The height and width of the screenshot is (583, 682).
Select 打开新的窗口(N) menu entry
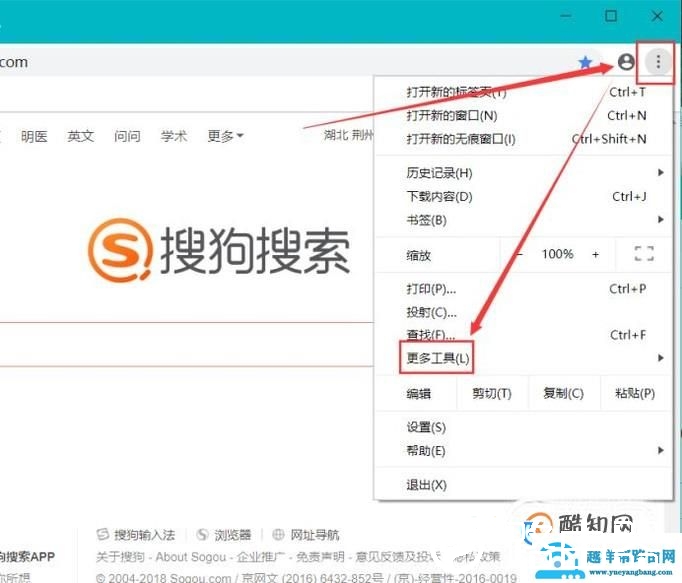click(524, 116)
